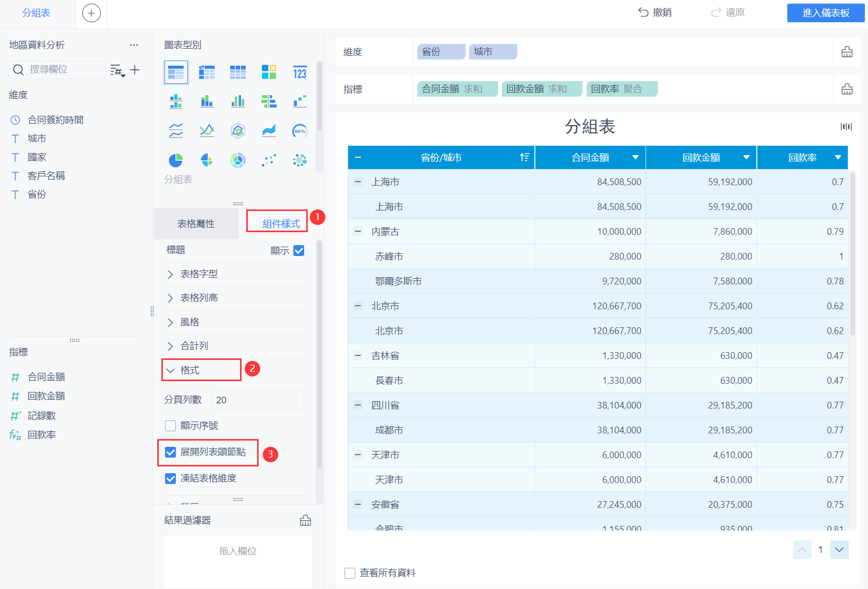This screenshot has width=868, height=589.
Task: Open the 合同金額 column dropdown arrow
Action: pos(635,158)
